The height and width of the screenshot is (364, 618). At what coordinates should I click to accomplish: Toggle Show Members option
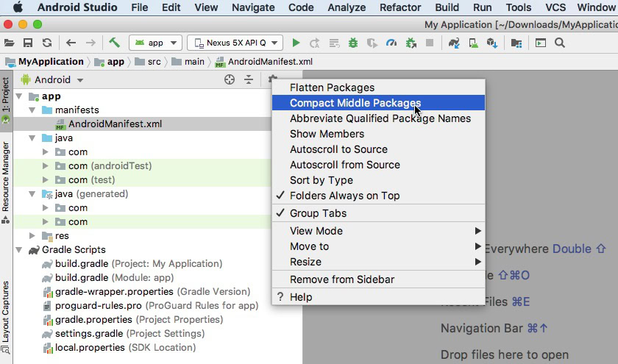pyautogui.click(x=378, y=134)
